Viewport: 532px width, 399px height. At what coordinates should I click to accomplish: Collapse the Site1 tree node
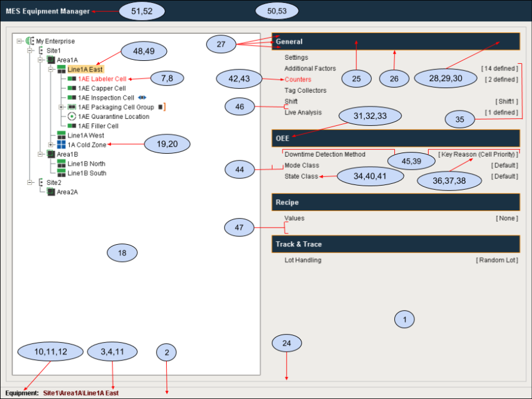tap(30, 51)
